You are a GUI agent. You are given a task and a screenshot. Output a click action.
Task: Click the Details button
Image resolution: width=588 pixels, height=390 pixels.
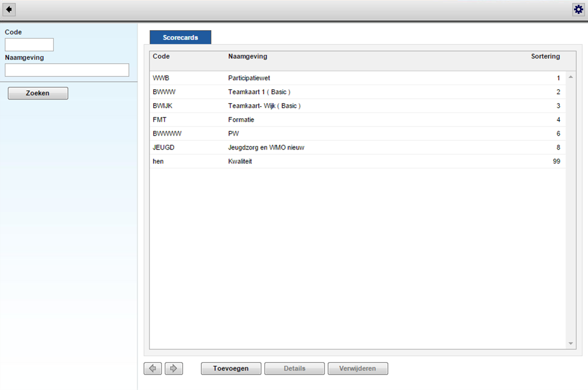click(x=294, y=368)
